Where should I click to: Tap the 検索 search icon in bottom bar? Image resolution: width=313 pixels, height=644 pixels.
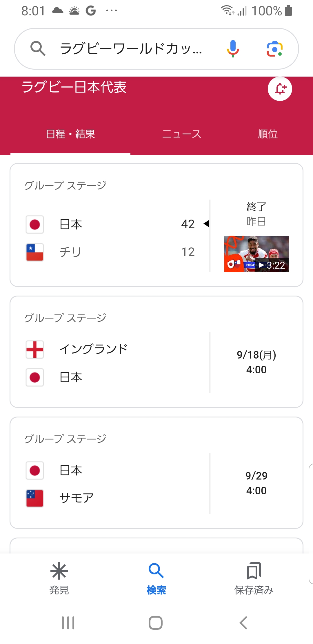tap(156, 571)
